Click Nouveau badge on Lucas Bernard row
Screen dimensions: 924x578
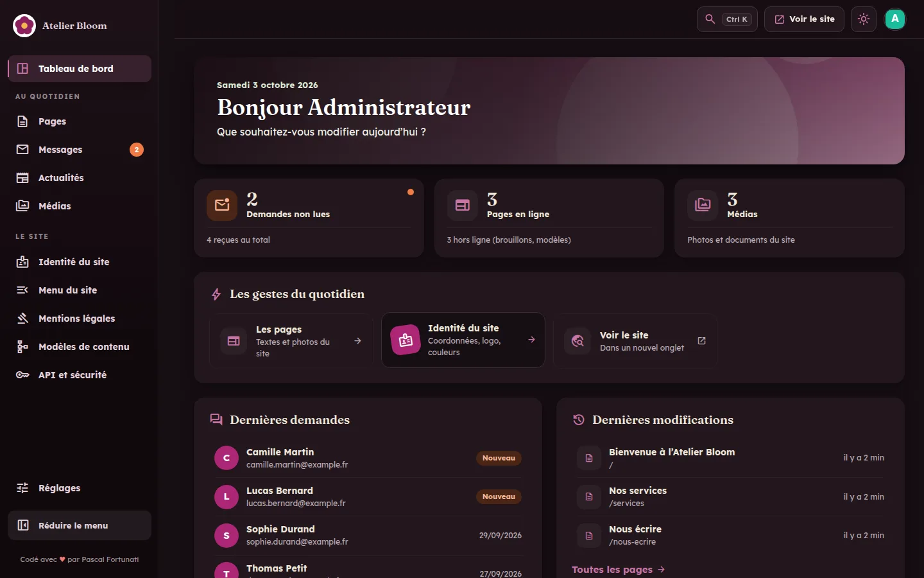tap(499, 496)
